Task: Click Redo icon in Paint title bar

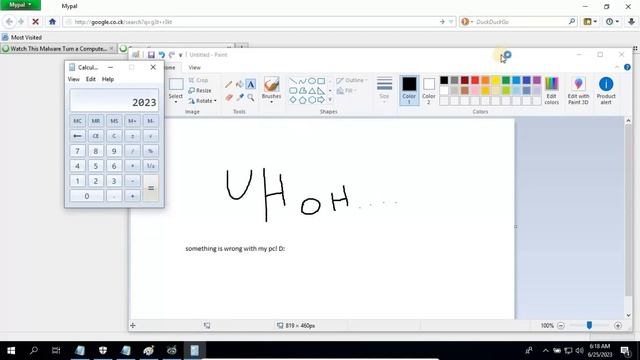Action: pyautogui.click(x=172, y=55)
